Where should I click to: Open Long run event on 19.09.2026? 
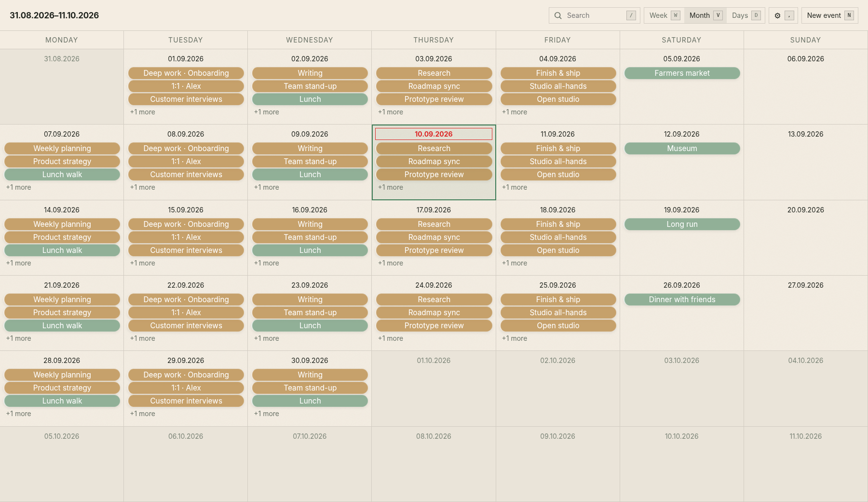(x=682, y=224)
